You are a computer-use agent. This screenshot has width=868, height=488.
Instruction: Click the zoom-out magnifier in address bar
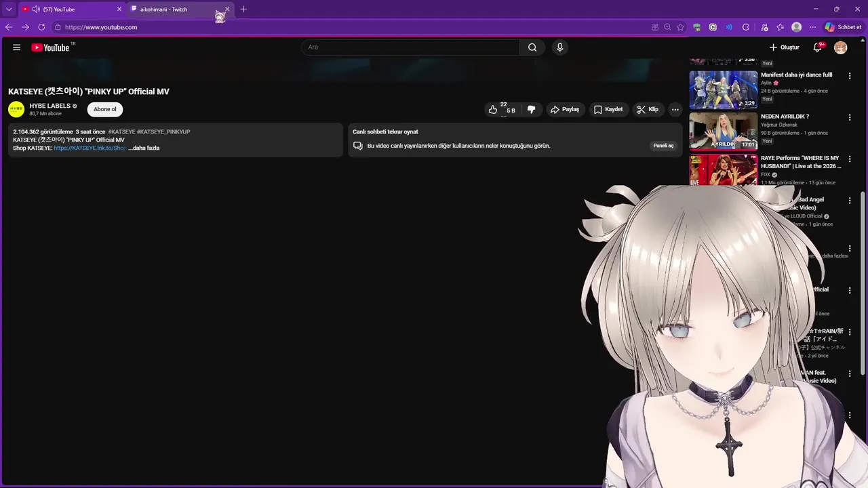tap(667, 27)
